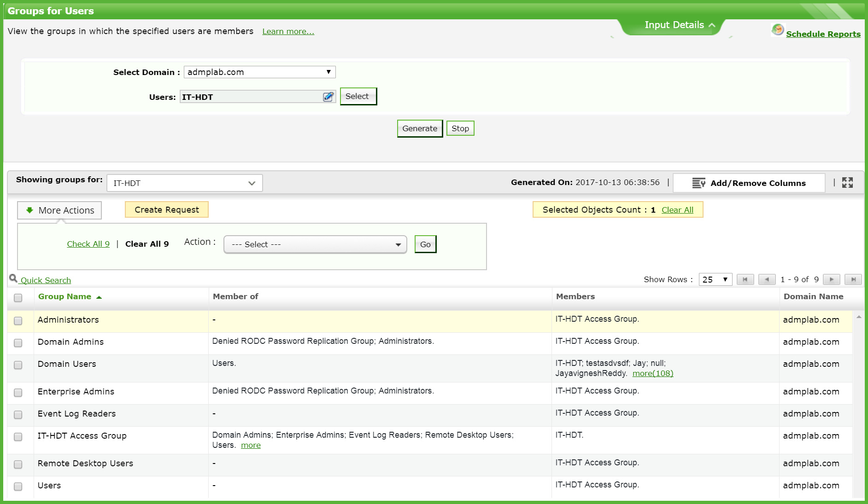
Task: Click the Schedule Reports icon
Action: click(x=777, y=29)
